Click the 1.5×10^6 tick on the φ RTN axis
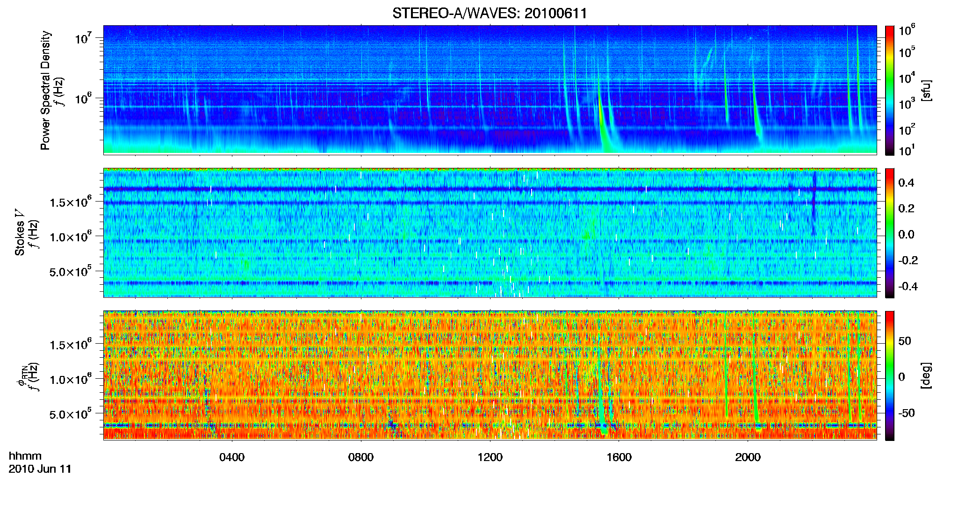Image resolution: width=980 pixels, height=505 pixels. [x=70, y=344]
